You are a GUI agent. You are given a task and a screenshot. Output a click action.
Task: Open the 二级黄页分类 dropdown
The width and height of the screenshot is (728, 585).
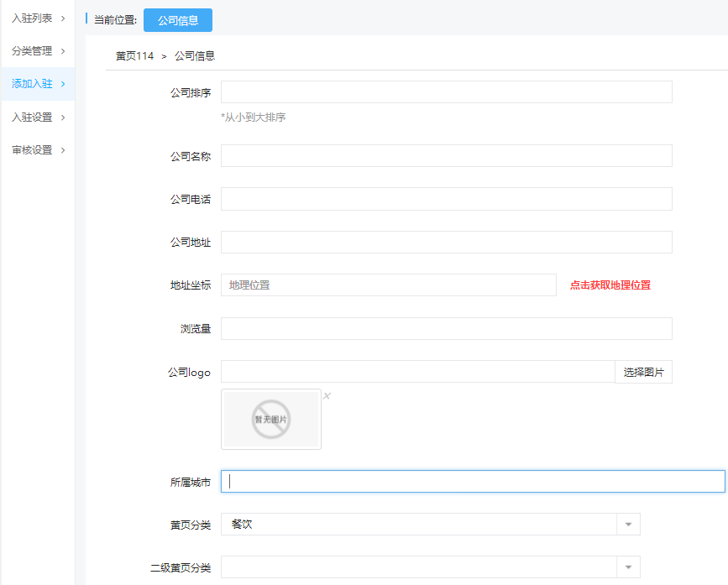tap(431, 567)
